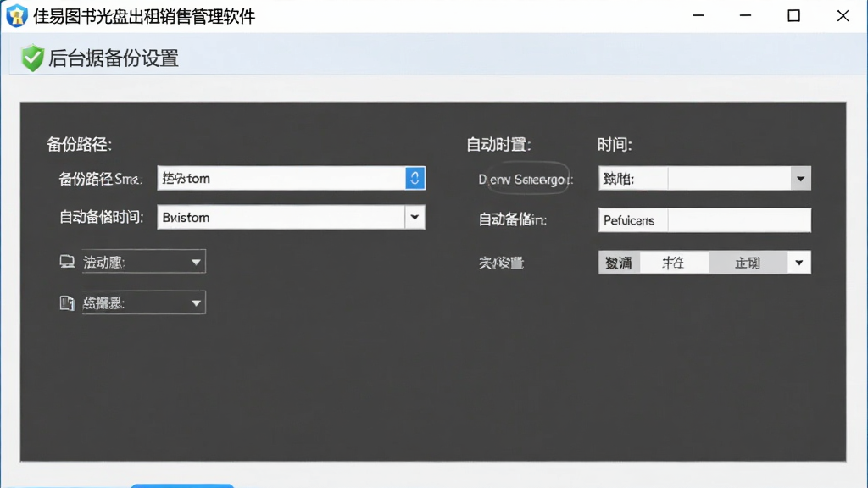Select the leftmost segment of the three-part selector
The image size is (868, 488).
[x=619, y=263]
